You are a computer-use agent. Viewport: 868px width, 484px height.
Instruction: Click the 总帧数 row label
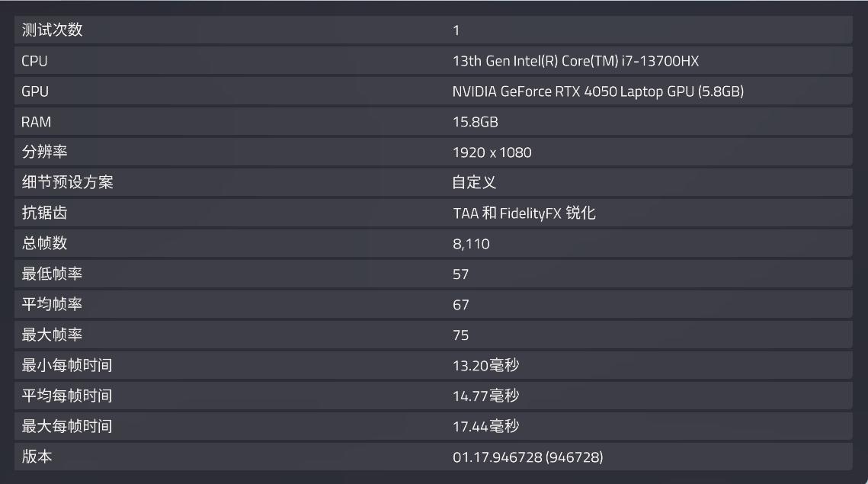pos(41,243)
